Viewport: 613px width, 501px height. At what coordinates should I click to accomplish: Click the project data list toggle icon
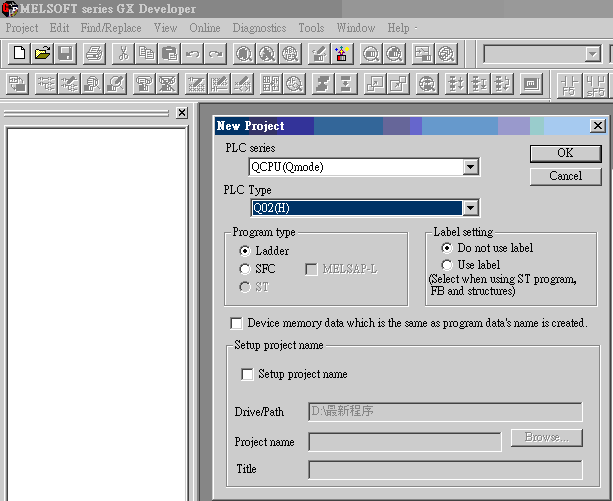coord(18,84)
